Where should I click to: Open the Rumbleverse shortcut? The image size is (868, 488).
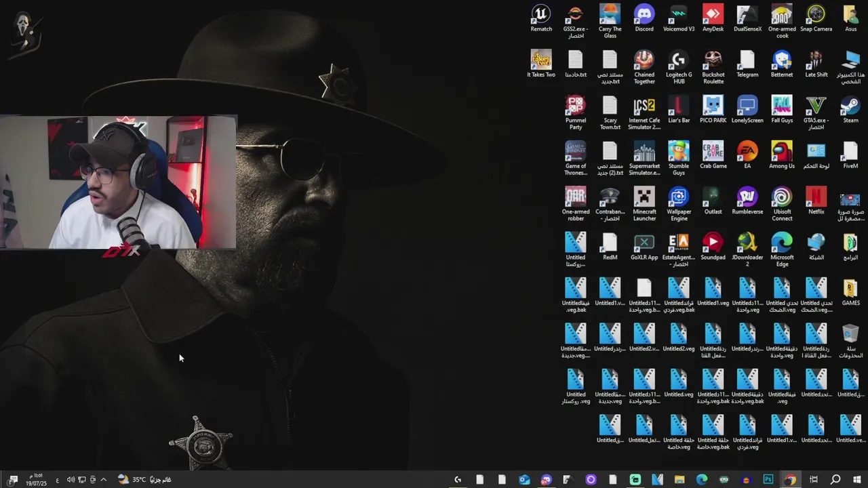click(747, 201)
